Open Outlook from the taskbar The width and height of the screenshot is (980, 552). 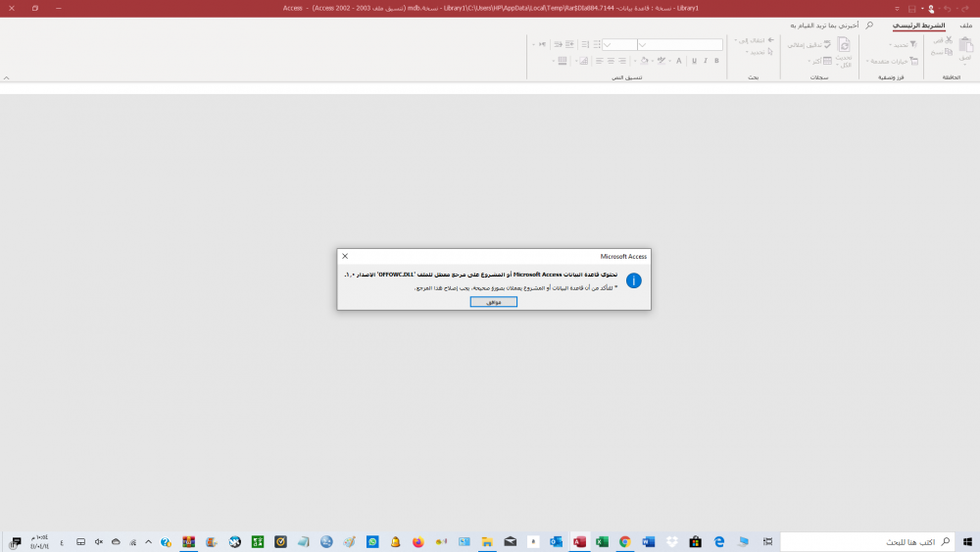click(556, 542)
